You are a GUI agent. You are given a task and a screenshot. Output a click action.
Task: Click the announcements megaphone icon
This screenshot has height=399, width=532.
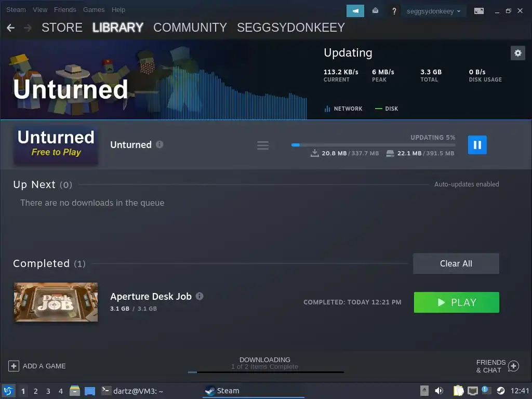click(x=355, y=11)
